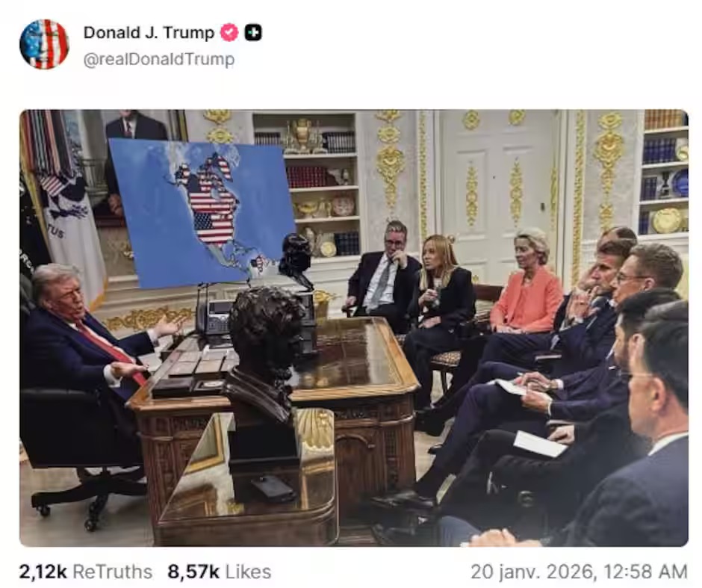This screenshot has width=702, height=588.
Task: Open the Donald J. Trump profile avatar
Action: point(44,44)
